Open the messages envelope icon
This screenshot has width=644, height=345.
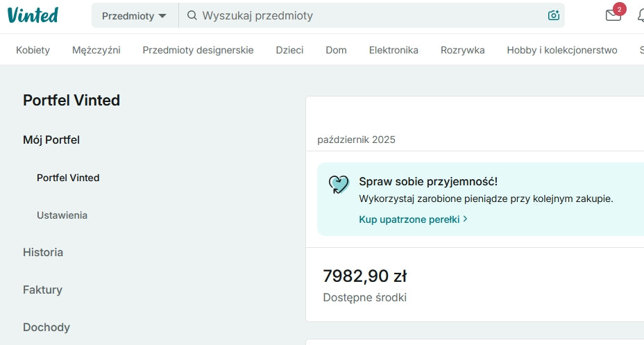click(x=613, y=15)
